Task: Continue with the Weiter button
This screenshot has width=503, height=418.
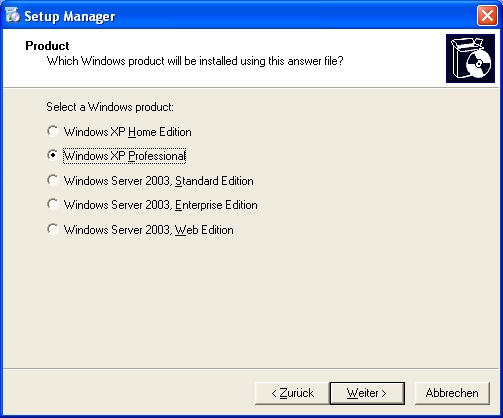Action: coord(367,393)
